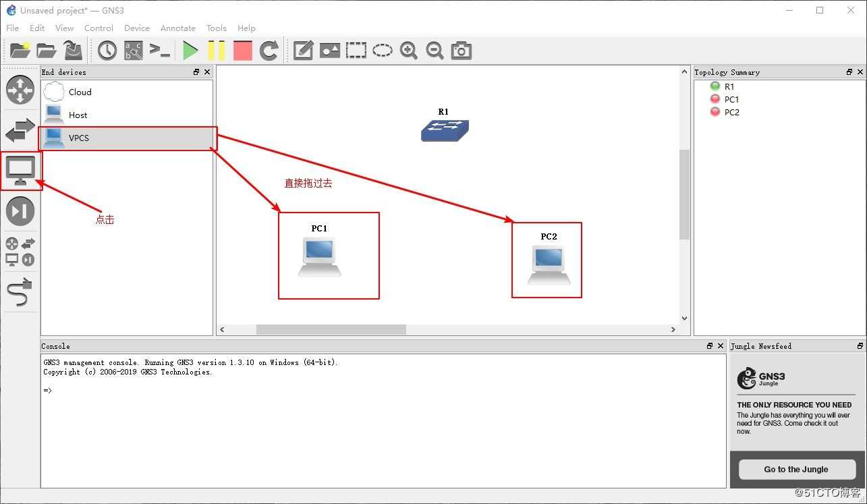Close the End devices panel
This screenshot has height=504, width=867.
pos(207,72)
